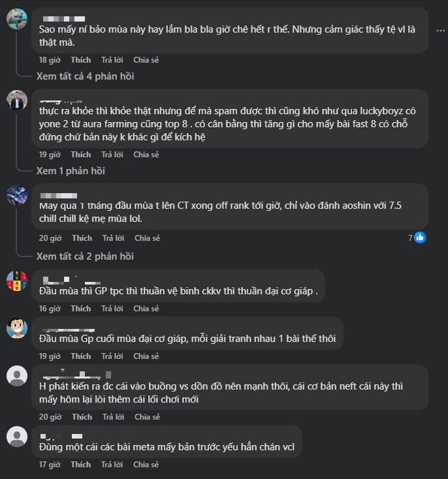Click the "16 giờ" timestamp link
Image resolution: width=448 pixels, height=479 pixels.
coord(49,309)
